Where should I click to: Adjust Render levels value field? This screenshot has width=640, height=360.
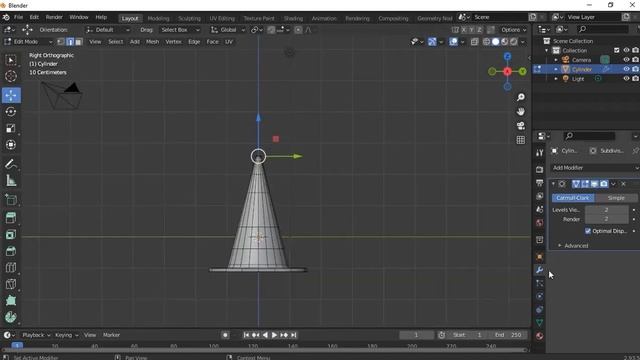pyautogui.click(x=607, y=219)
